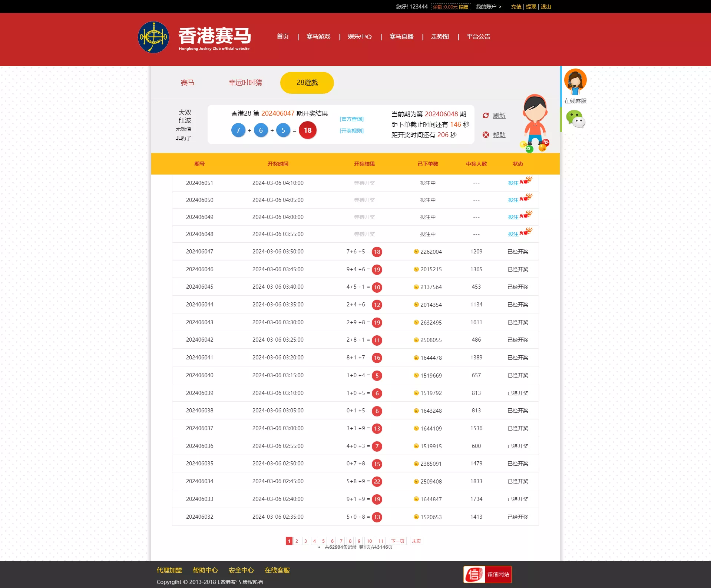Open the 平台公告 menu item
Viewport: 711px width, 588px height.
tap(478, 37)
